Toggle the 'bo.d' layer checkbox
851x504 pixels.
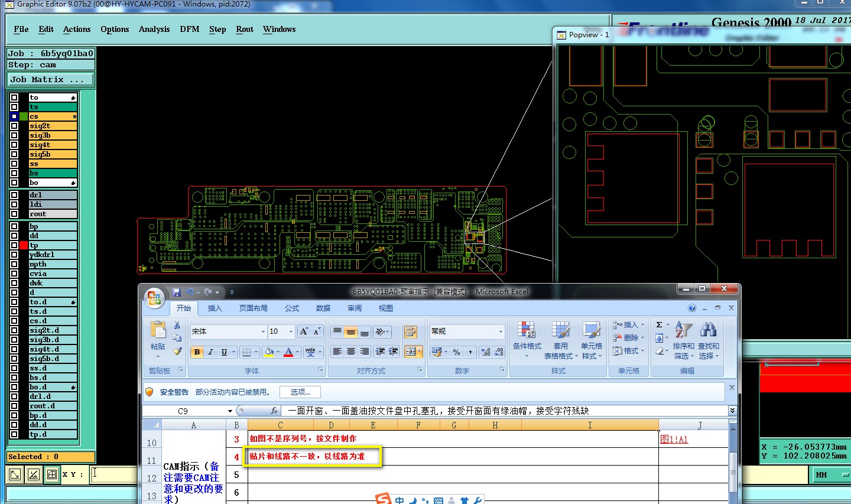pos(14,387)
